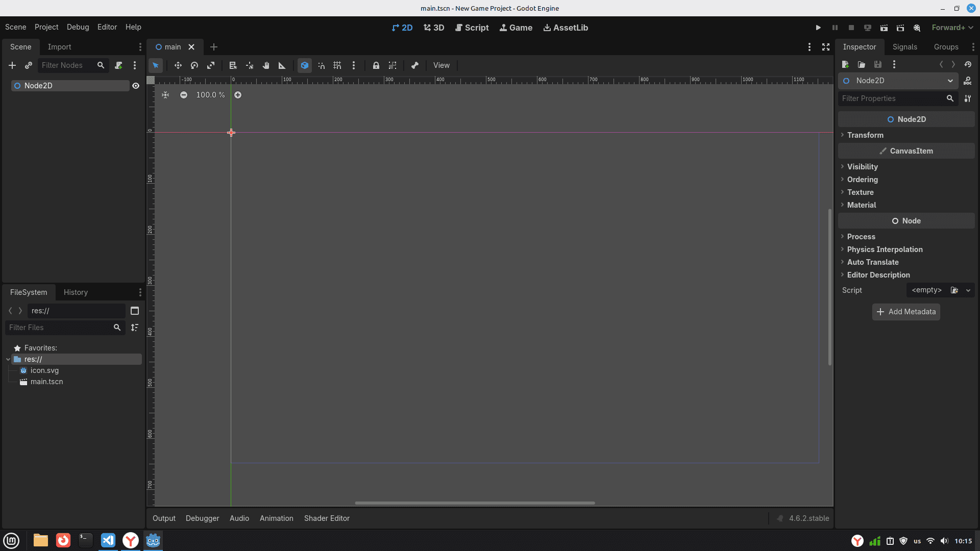Copy the 4.6.2.stable version label
Image resolution: width=980 pixels, height=551 pixels.
click(x=809, y=518)
